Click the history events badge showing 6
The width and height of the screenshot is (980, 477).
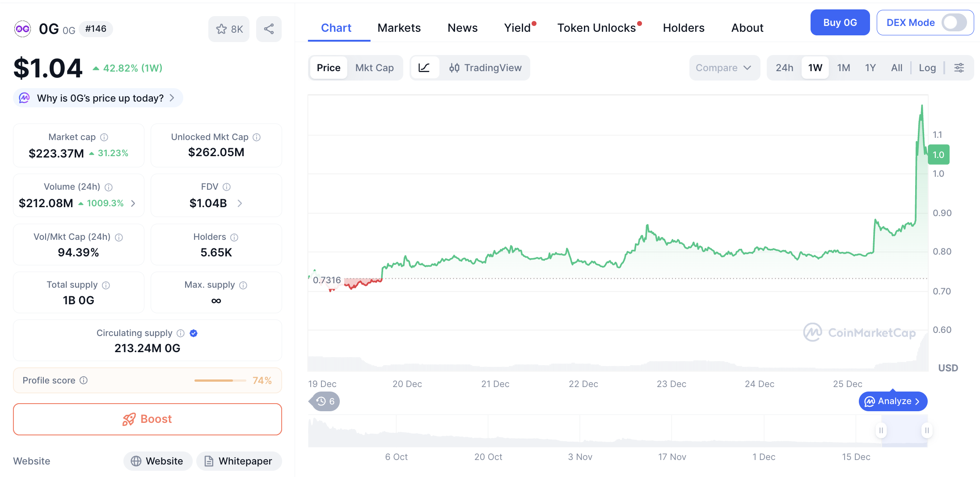pyautogui.click(x=325, y=401)
